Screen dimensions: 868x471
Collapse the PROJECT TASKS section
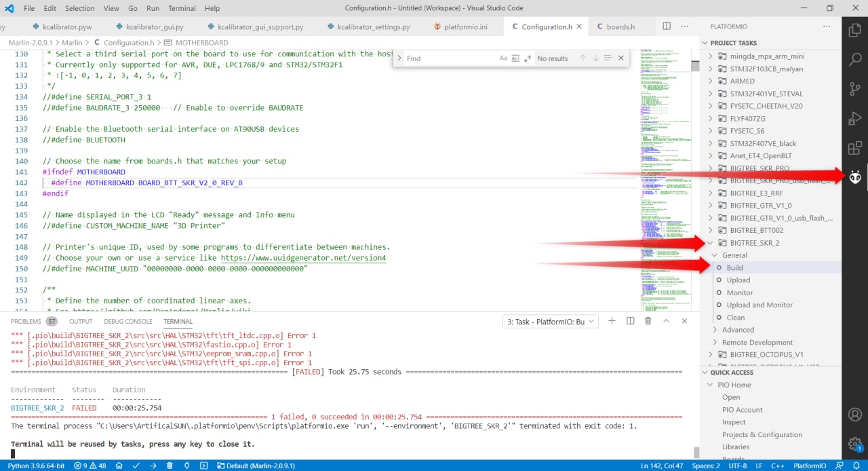coord(734,43)
